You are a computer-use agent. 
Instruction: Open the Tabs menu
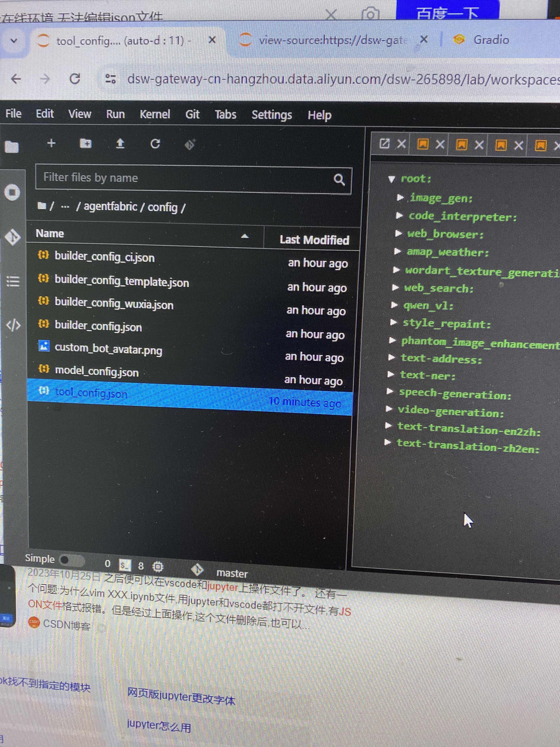[226, 114]
